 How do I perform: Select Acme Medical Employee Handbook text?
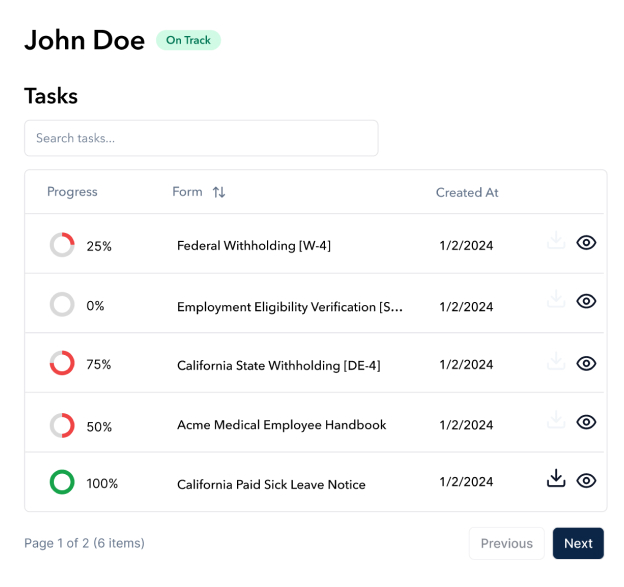tap(281, 425)
